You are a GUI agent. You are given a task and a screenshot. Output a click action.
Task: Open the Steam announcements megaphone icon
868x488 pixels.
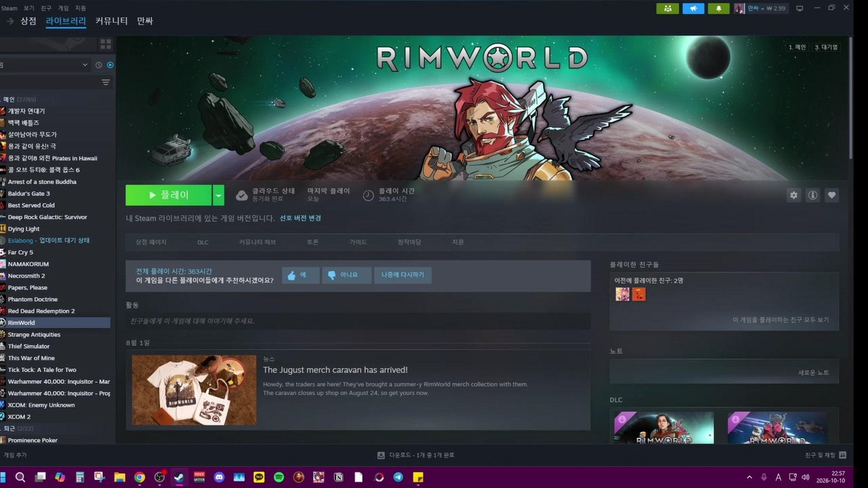(693, 8)
